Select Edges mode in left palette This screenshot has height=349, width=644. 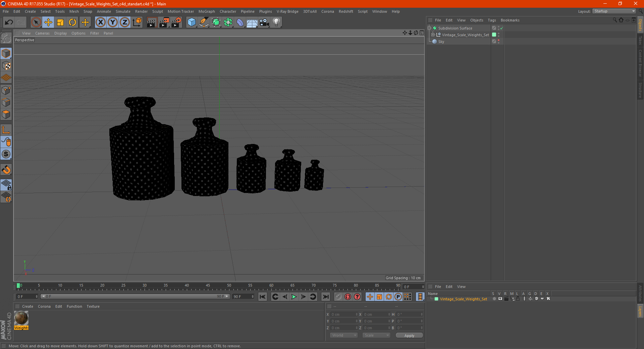pos(6,102)
